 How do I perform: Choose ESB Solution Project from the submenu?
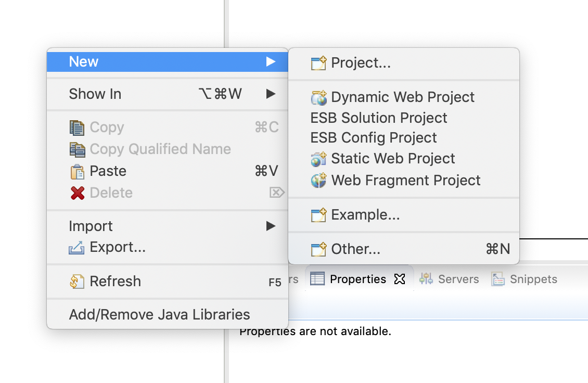379,118
